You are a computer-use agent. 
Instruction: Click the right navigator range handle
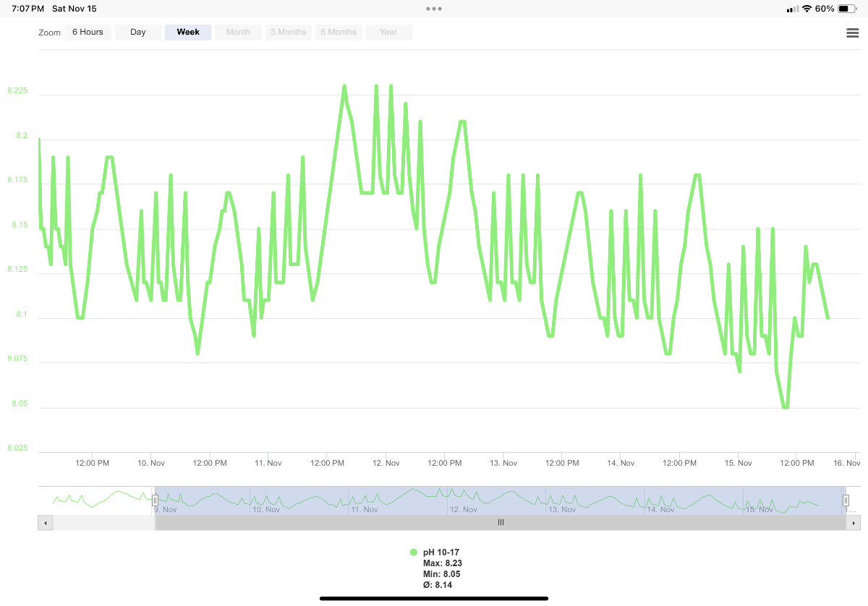click(x=846, y=500)
